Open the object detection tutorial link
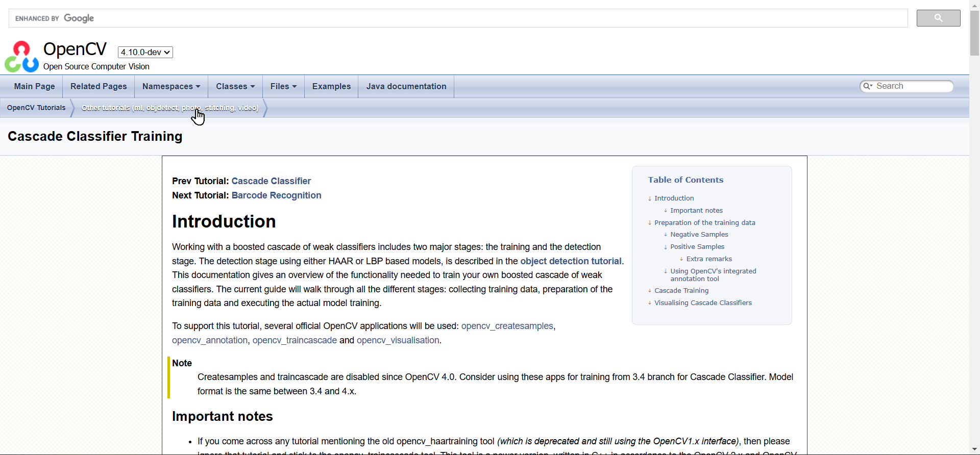 tap(570, 261)
